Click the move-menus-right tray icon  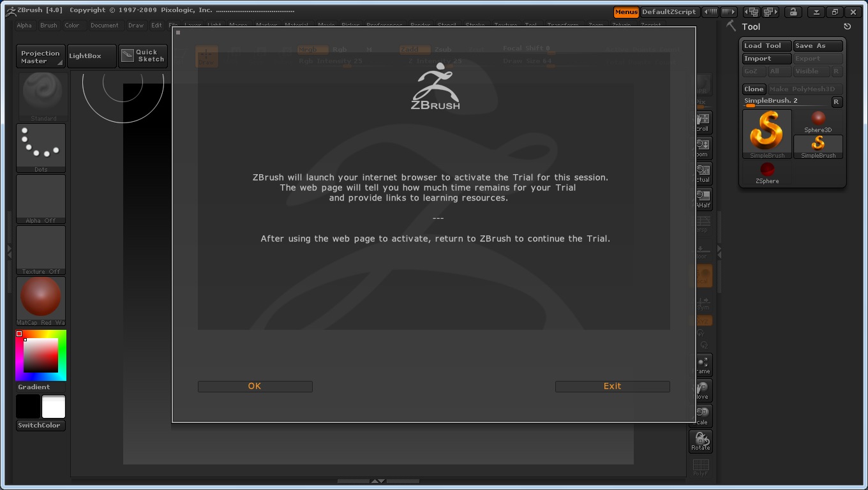(728, 12)
